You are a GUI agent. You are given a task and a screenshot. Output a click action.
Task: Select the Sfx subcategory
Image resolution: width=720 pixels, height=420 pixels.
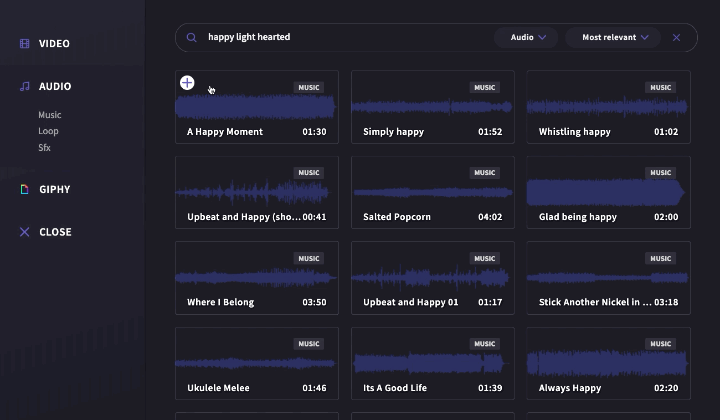tap(45, 148)
